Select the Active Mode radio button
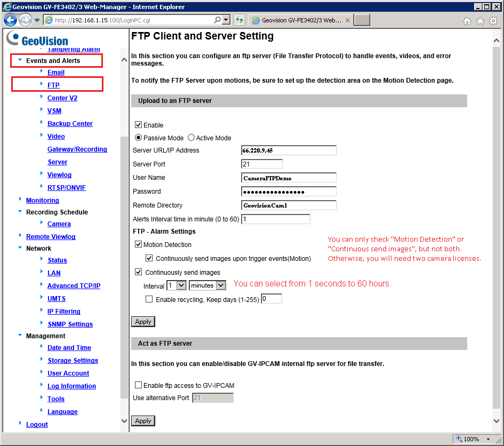This screenshot has height=446, width=504. pos(191,138)
